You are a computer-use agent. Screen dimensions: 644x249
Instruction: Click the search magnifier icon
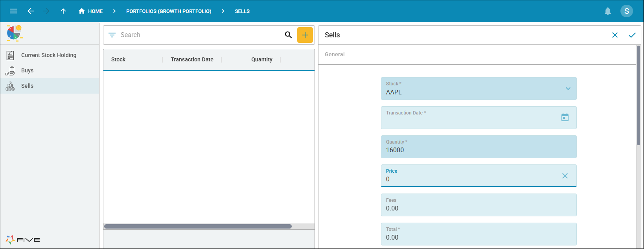point(288,35)
